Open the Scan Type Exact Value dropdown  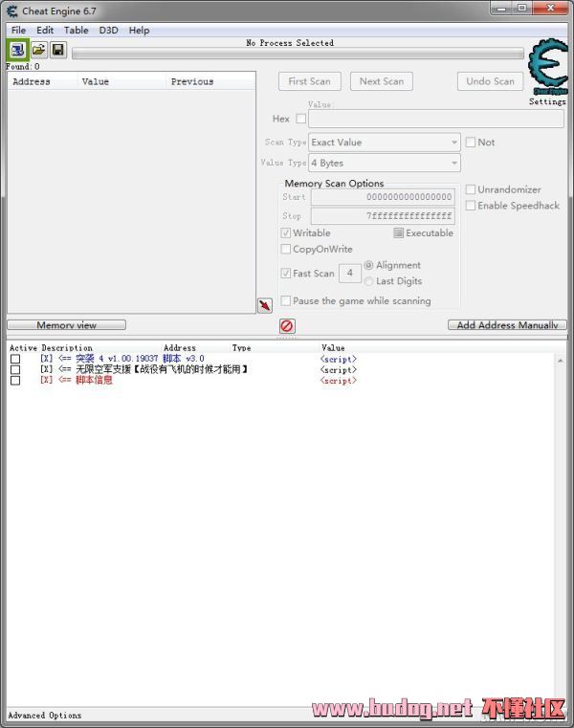point(385,143)
